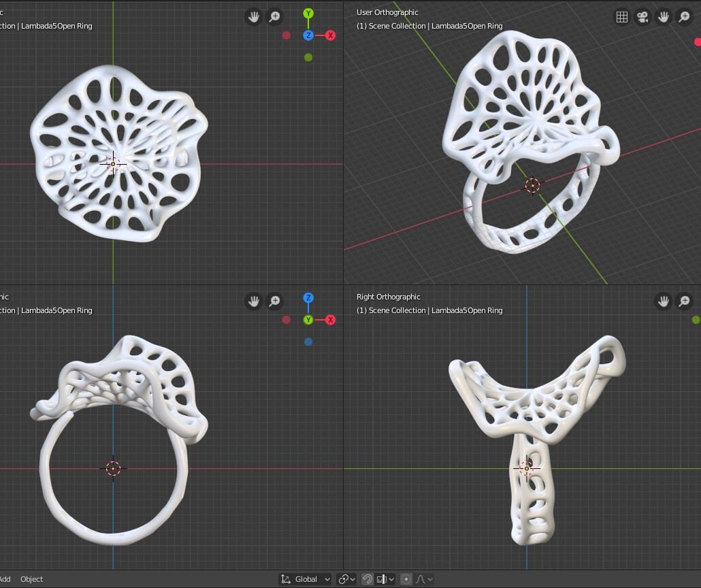
Task: Click the red X axis gizmo in the front view viewport
Action: pyautogui.click(x=330, y=320)
